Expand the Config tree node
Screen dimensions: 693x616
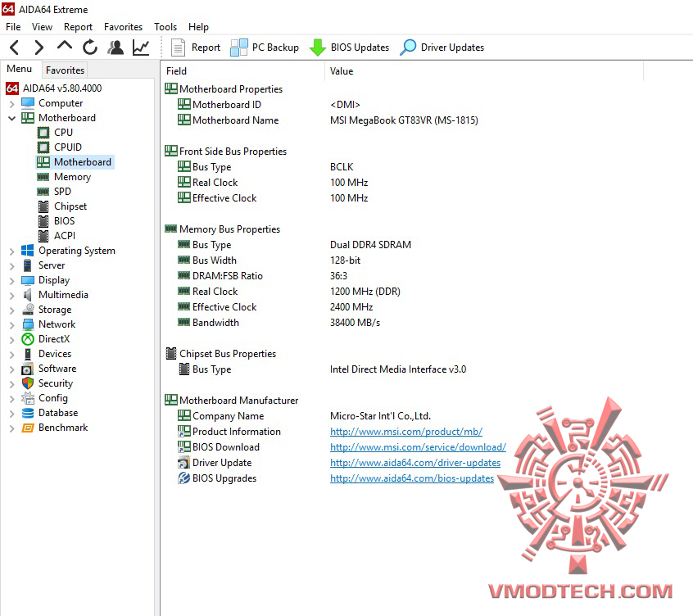coord(12,399)
